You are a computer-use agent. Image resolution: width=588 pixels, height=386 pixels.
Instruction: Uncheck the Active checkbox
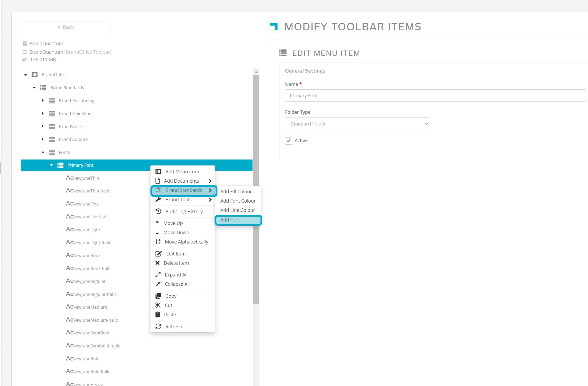coord(288,141)
